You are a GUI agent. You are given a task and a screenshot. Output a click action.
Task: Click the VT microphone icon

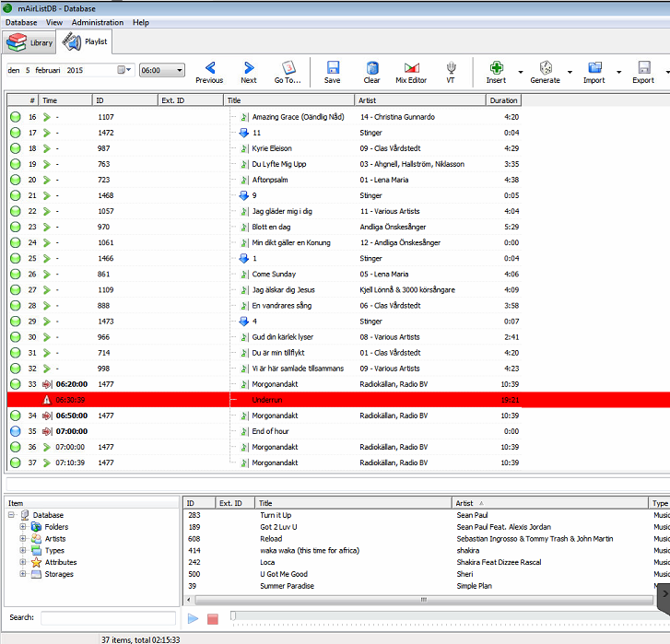(451, 69)
